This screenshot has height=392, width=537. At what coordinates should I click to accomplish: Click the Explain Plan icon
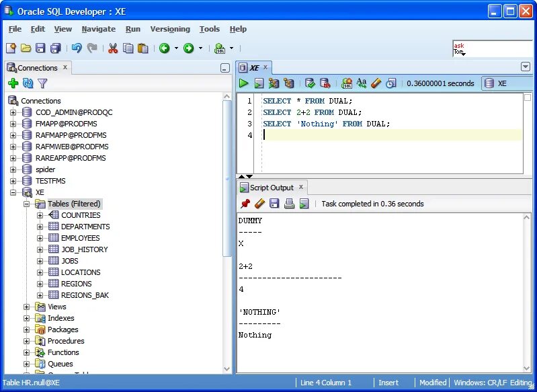(x=289, y=83)
